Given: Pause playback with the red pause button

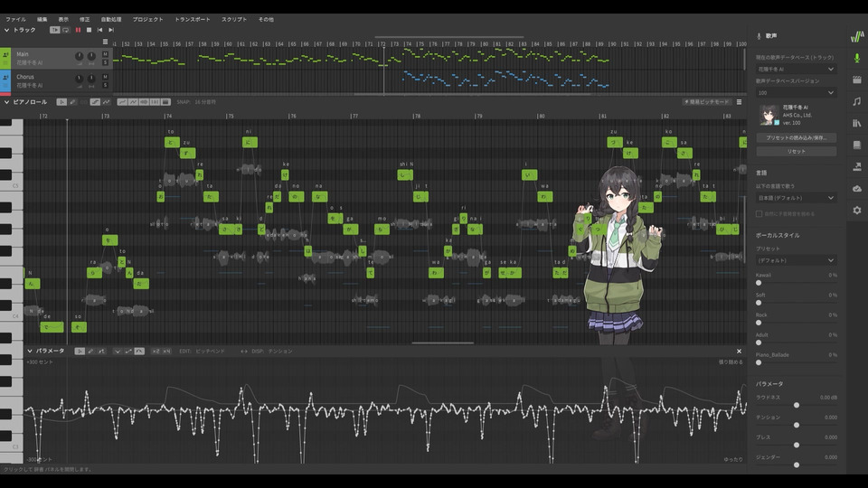Looking at the screenshot, I should [78, 30].
